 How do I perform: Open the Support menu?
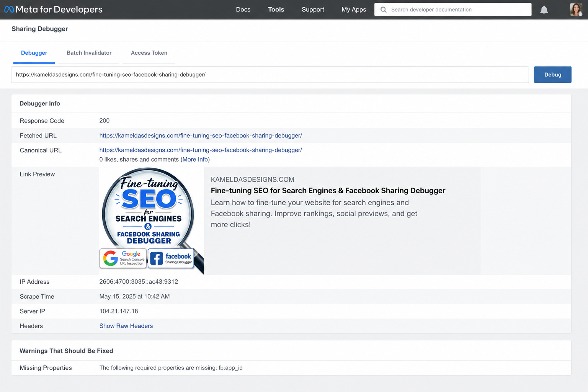pos(313,10)
